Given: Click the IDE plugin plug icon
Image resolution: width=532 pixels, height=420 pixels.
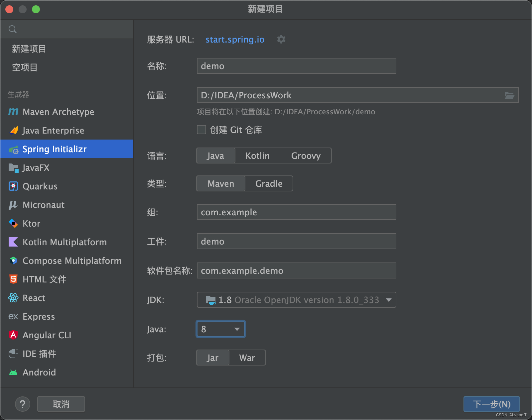Looking at the screenshot, I should 13,354.
